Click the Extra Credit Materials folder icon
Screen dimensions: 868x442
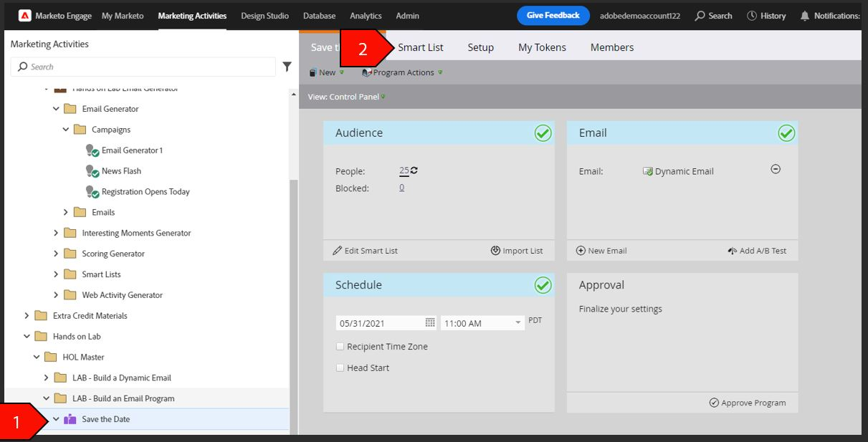pos(41,316)
